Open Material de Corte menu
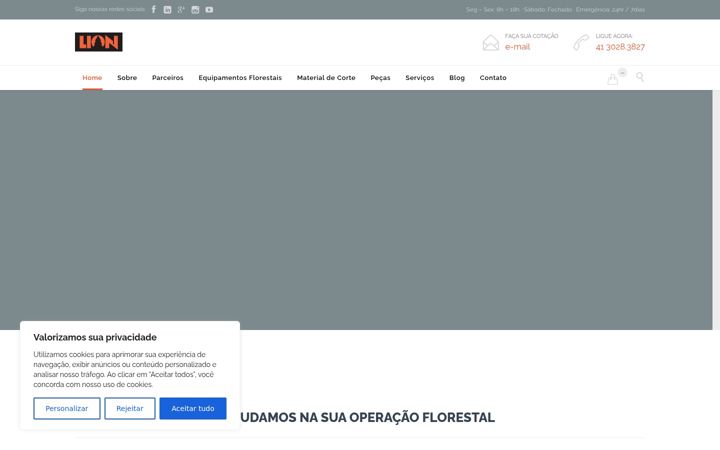Image resolution: width=720 pixels, height=450 pixels. 326,78
